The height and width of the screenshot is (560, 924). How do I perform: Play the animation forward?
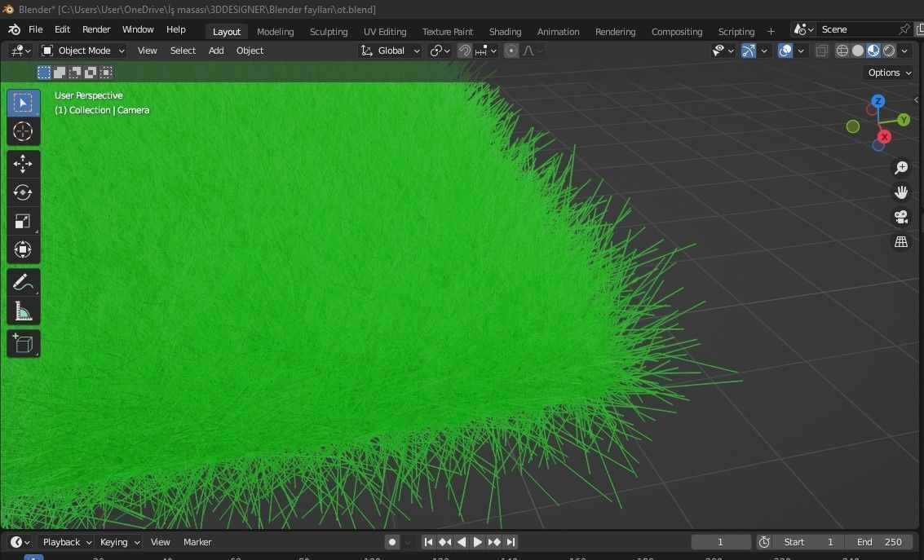tap(478, 542)
